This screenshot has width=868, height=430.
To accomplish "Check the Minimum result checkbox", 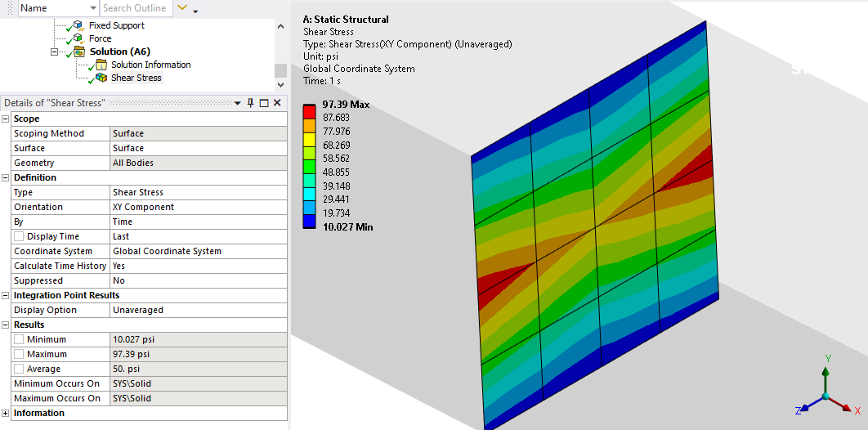I will point(19,339).
